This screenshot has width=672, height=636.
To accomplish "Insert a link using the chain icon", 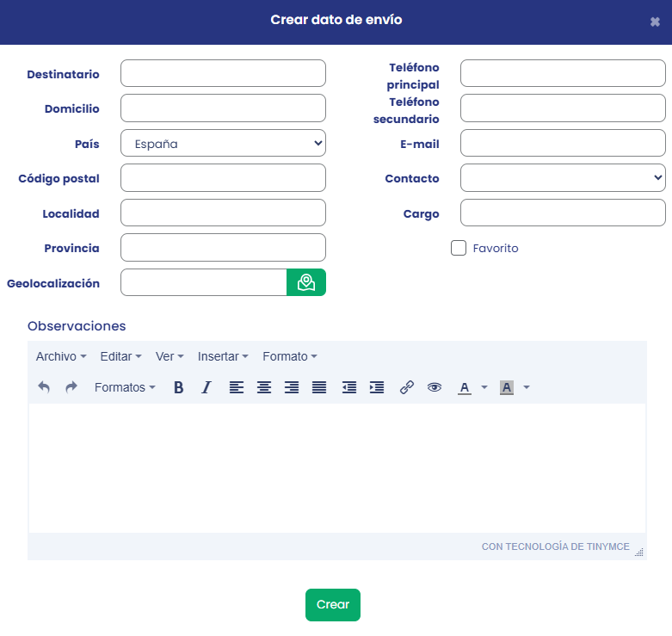I will pos(407,387).
